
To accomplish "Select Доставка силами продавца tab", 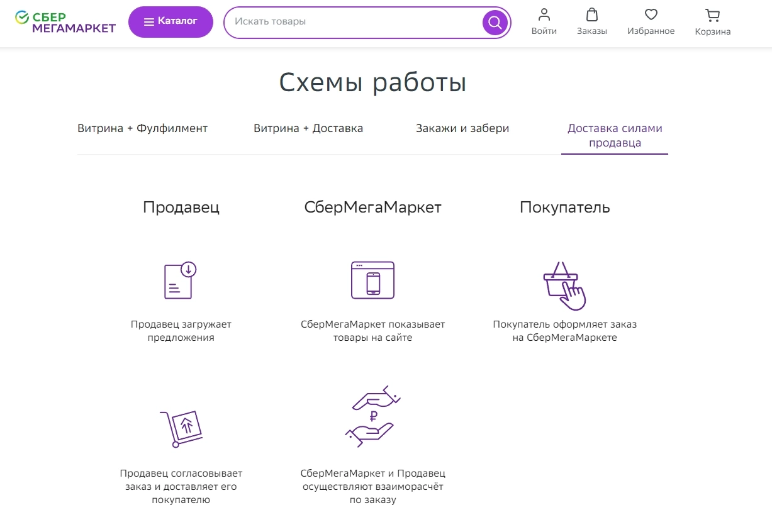I will pos(615,135).
